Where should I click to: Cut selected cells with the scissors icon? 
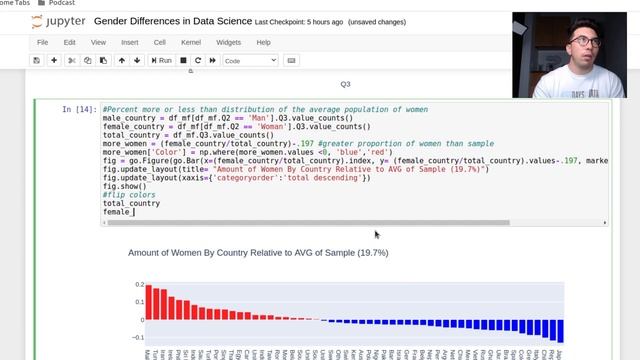pos(72,60)
